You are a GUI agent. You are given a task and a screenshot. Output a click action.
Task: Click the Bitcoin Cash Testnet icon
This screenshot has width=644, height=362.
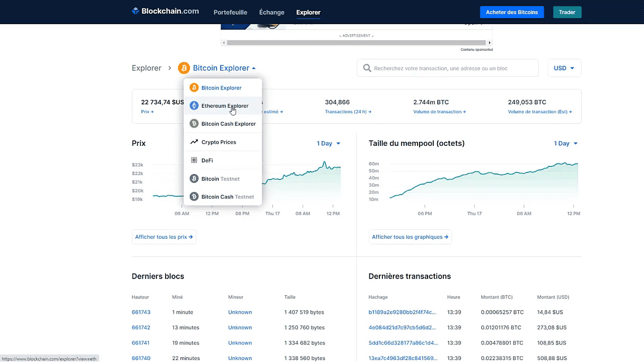click(194, 197)
